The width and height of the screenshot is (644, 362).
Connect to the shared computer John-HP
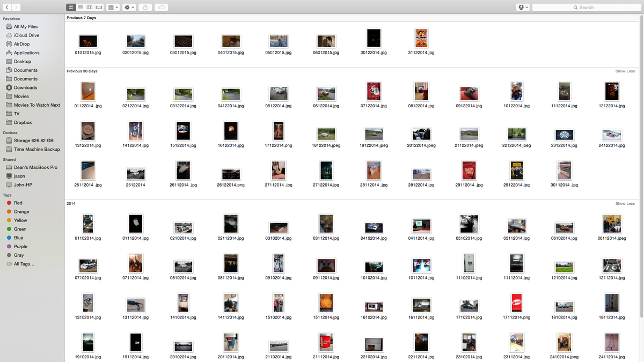(23, 184)
